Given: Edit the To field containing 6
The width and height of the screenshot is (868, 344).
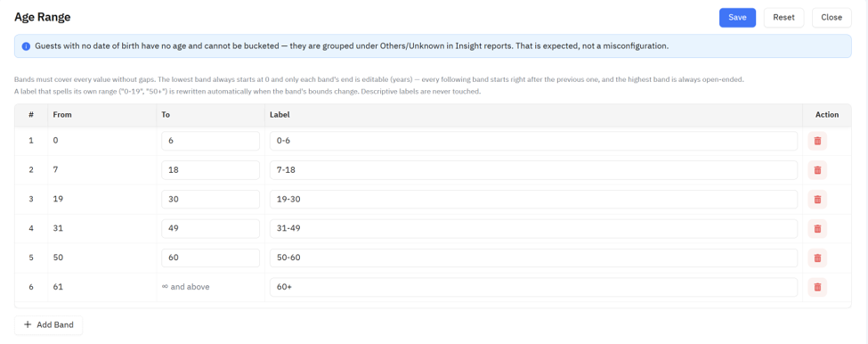Looking at the screenshot, I should point(210,141).
